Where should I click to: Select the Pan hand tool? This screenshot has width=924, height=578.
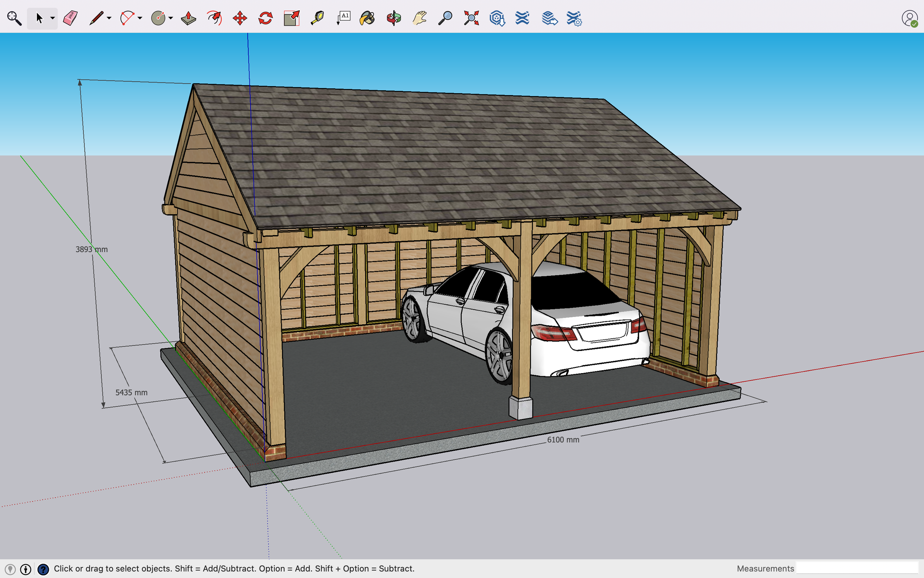419,18
